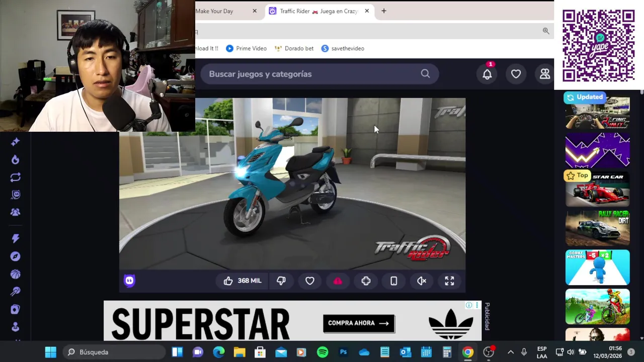Show hidden system tray icons chevron
The height and width of the screenshot is (362, 644).
(x=511, y=352)
